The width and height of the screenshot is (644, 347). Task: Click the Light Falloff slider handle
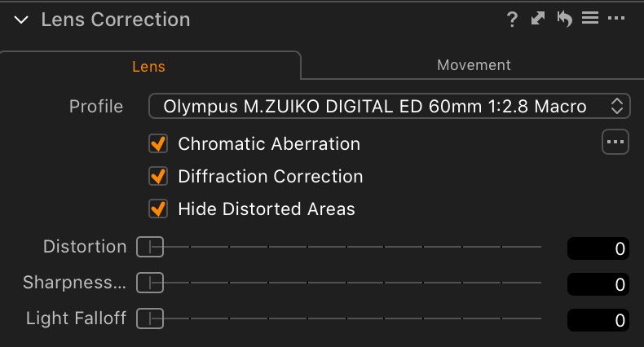click(x=150, y=318)
